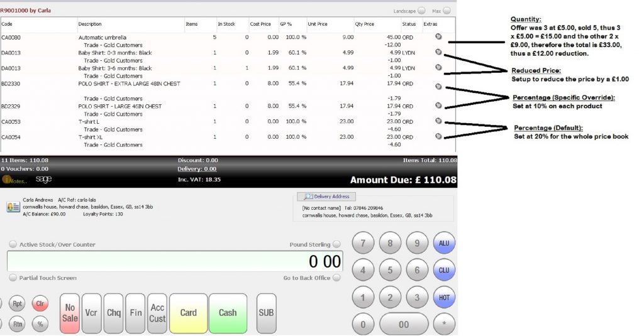Open the Notes icon in the black bar
The image size is (644, 336).
click(x=14, y=180)
